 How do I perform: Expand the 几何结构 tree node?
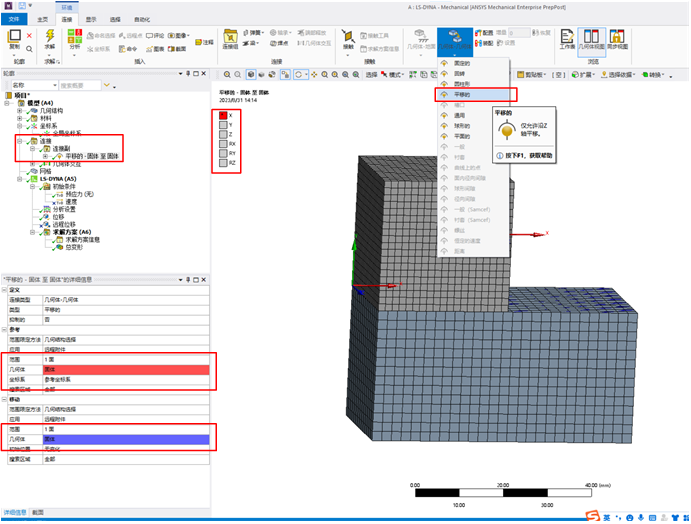(x=19, y=111)
